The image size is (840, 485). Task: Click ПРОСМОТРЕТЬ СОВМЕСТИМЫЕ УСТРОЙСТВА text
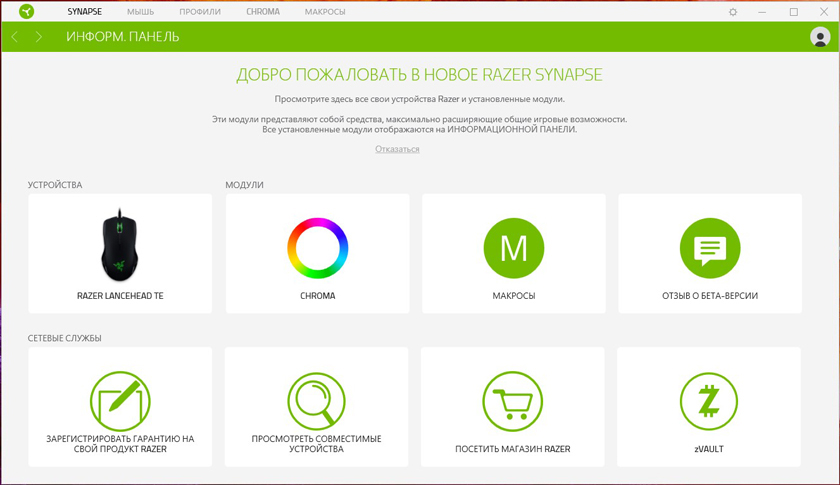point(317,444)
